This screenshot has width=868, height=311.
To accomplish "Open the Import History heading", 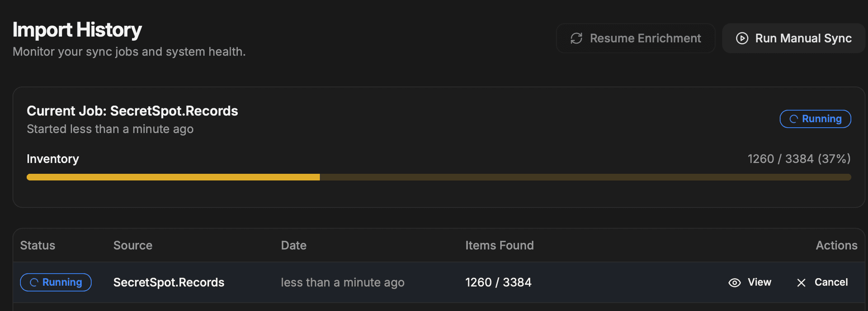I will pyautogui.click(x=77, y=30).
